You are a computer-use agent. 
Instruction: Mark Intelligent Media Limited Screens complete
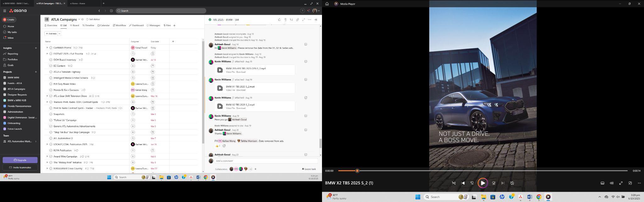(x=51, y=78)
